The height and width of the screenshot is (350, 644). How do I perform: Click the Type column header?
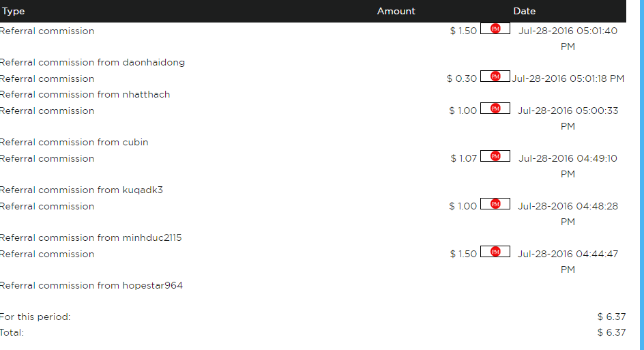click(13, 11)
